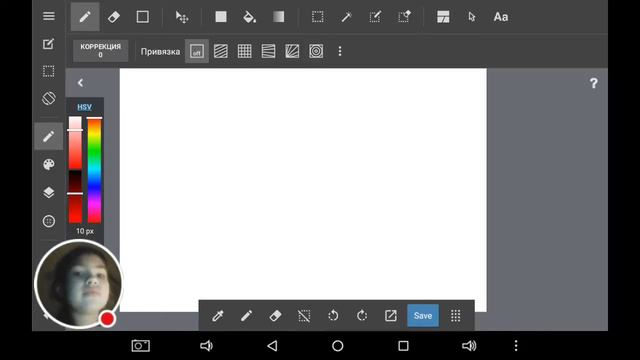Save the drawing with Save button
Image resolution: width=640 pixels, height=360 pixels.
click(423, 316)
